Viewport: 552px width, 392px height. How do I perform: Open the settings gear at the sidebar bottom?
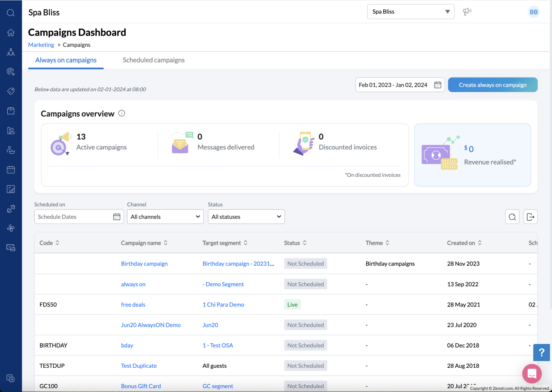(x=11, y=378)
